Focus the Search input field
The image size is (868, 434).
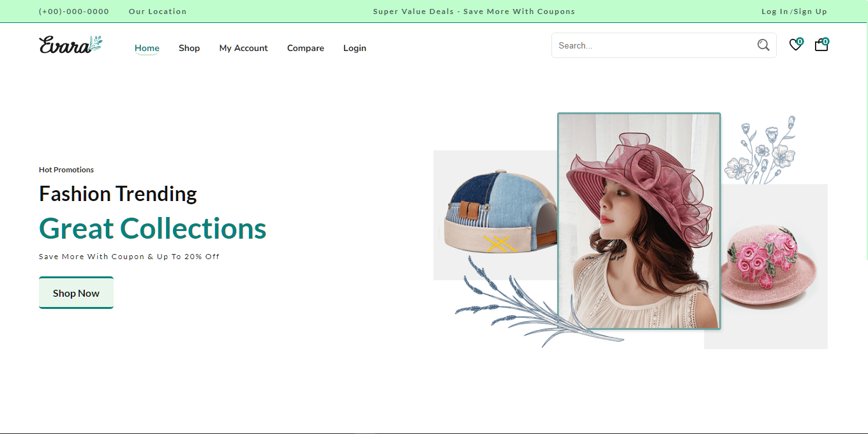point(651,45)
